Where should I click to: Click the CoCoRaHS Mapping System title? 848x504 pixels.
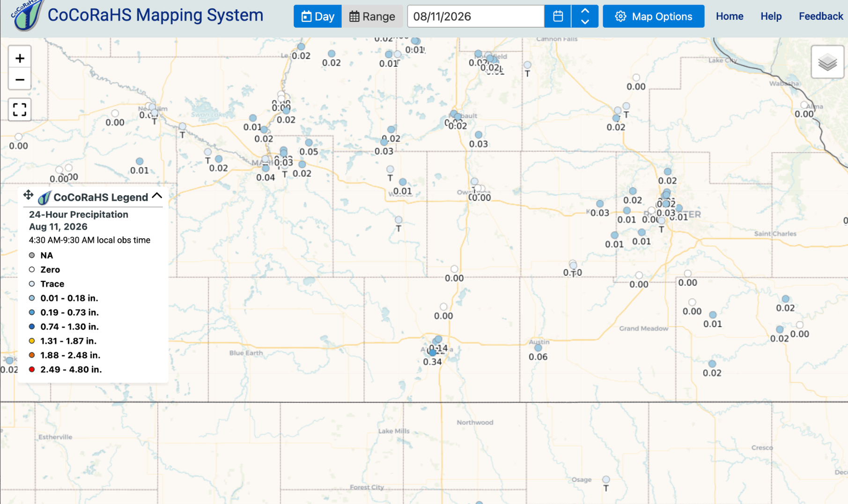click(x=155, y=15)
